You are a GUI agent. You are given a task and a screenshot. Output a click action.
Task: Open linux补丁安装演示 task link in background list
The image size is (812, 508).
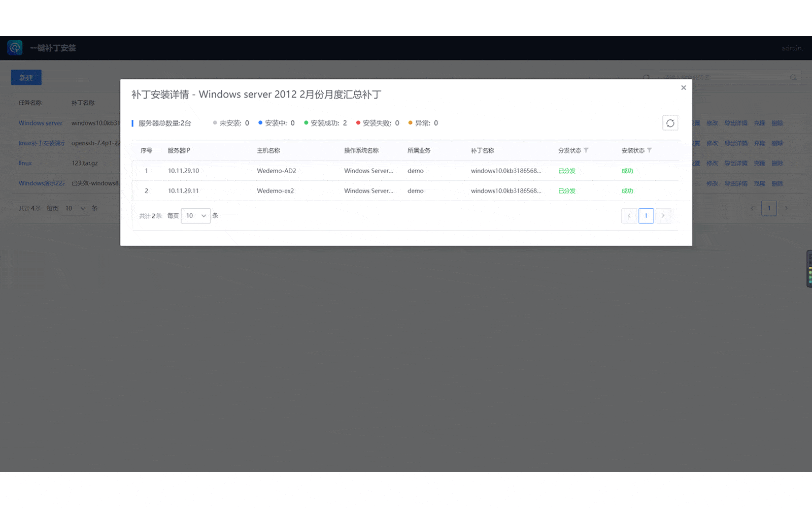point(42,143)
